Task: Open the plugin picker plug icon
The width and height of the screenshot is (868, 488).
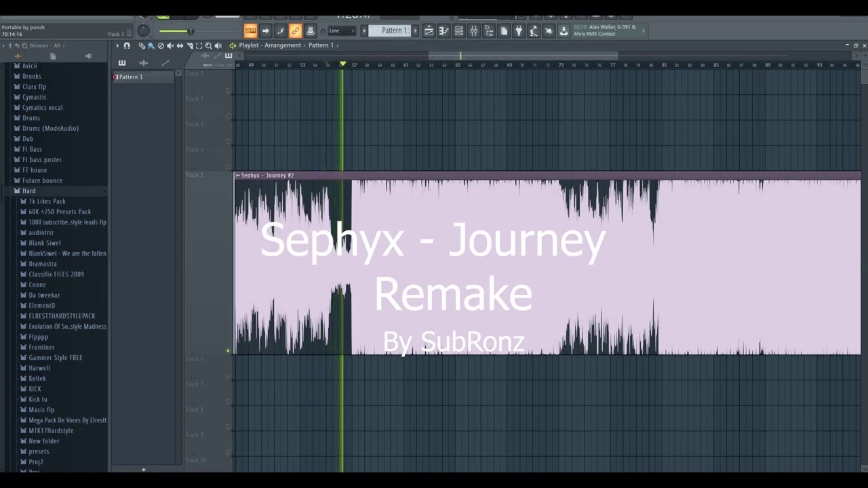Action: [519, 30]
